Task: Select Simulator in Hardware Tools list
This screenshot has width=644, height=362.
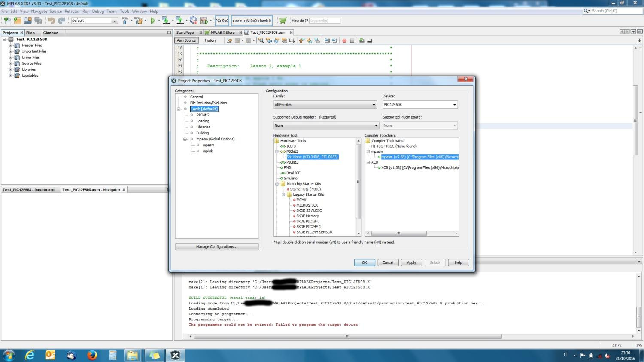Action: click(x=291, y=179)
